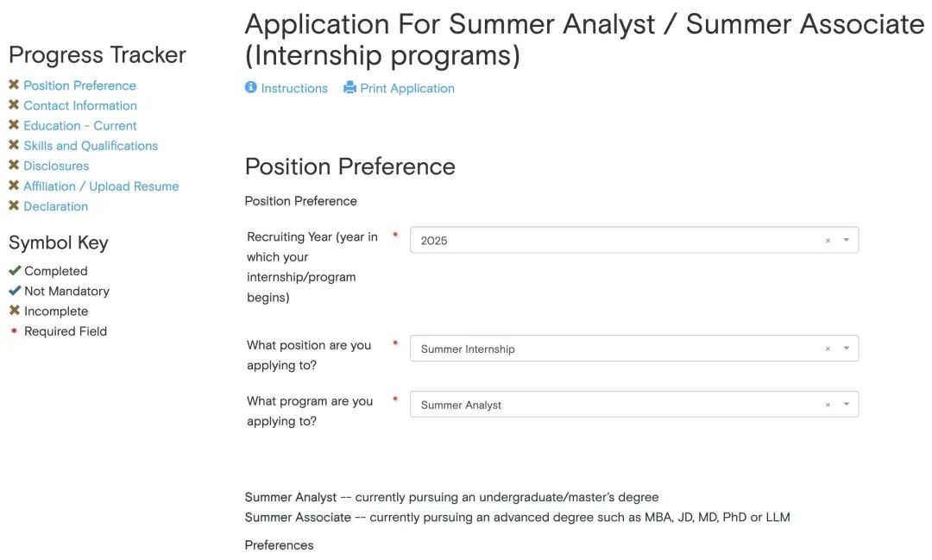The height and width of the screenshot is (560, 932).
Task: Click the Instructions info icon
Action: [251, 88]
